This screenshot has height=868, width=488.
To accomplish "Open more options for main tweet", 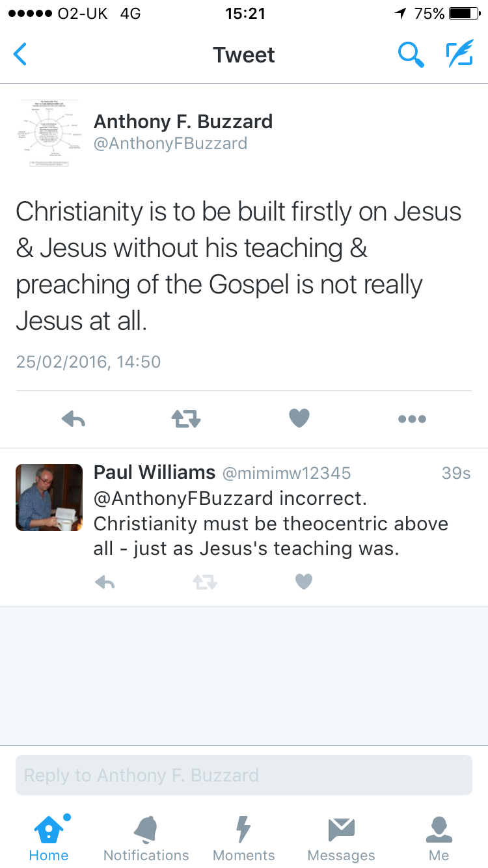I will click(412, 419).
